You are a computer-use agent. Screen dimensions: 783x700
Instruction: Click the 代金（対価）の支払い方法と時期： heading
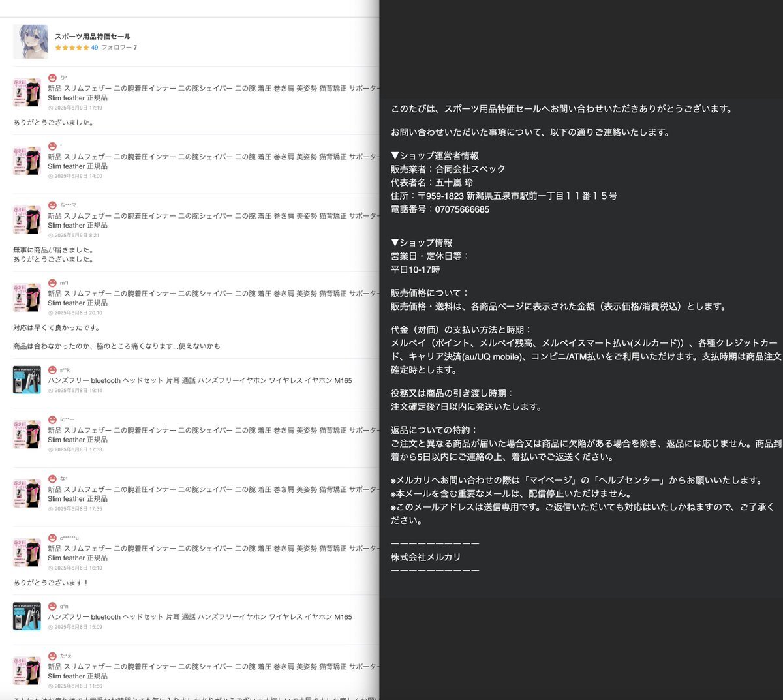(461, 329)
